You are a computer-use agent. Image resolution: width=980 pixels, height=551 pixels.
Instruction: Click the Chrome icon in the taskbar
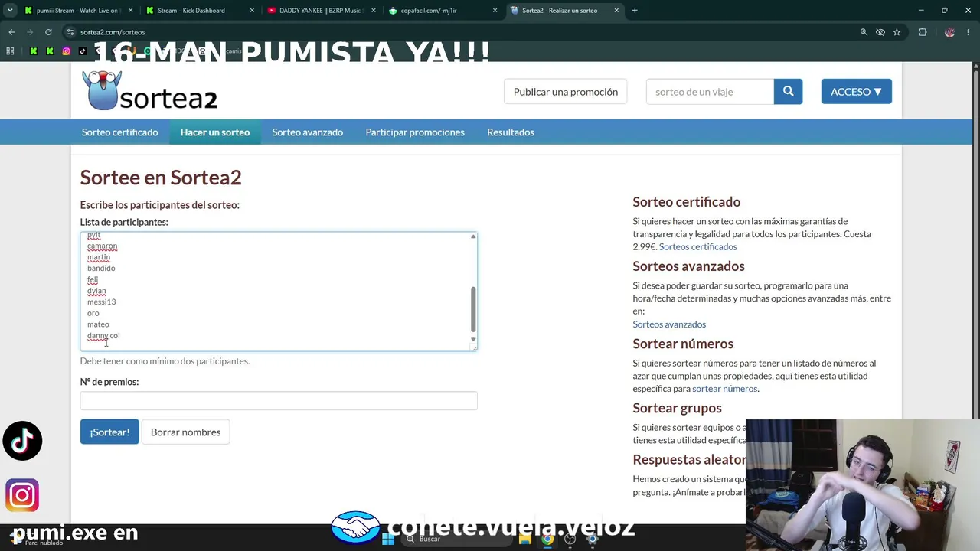[x=547, y=539]
